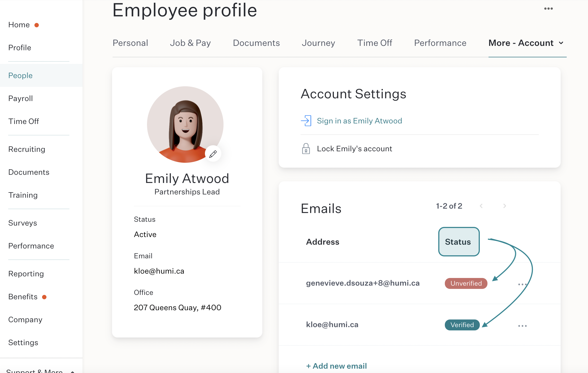Go to next page of emails

pos(505,206)
